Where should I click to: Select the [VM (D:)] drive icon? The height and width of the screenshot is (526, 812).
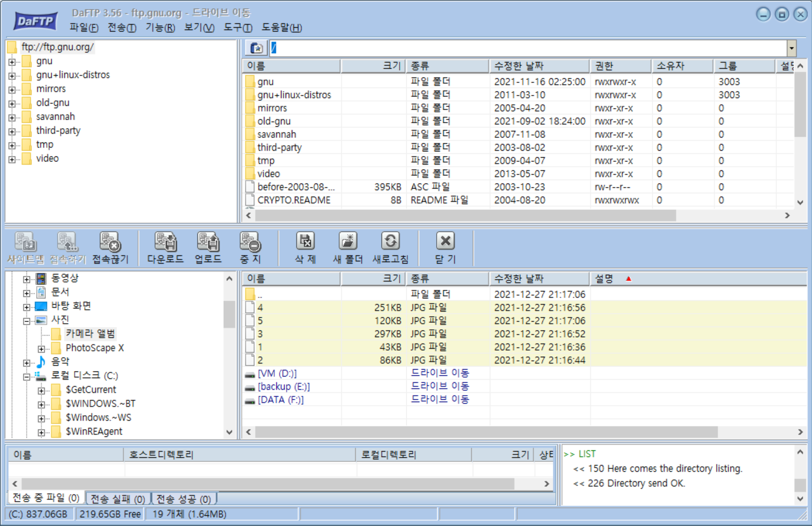[250, 374]
